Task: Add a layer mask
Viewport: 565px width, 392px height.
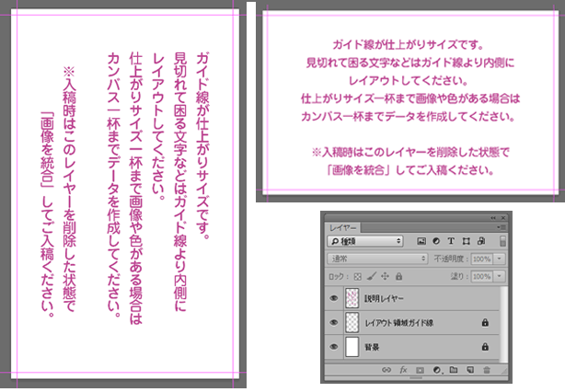Action: 420,369
